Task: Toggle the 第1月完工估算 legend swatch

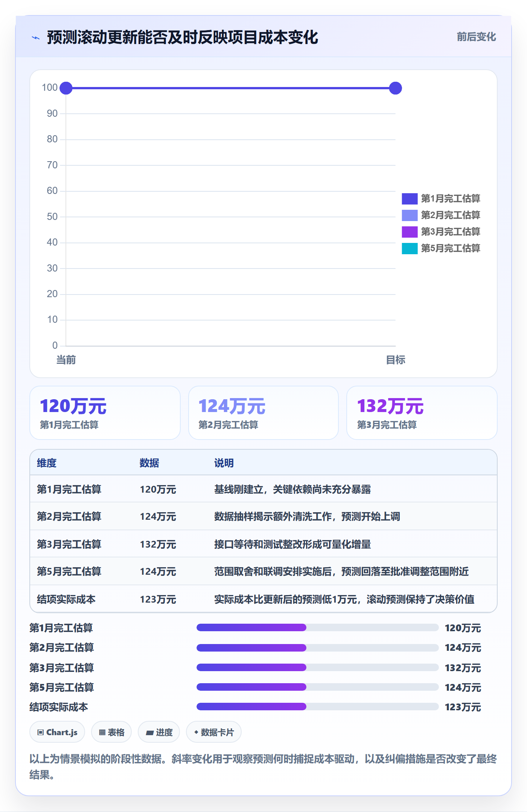Action: click(x=410, y=198)
